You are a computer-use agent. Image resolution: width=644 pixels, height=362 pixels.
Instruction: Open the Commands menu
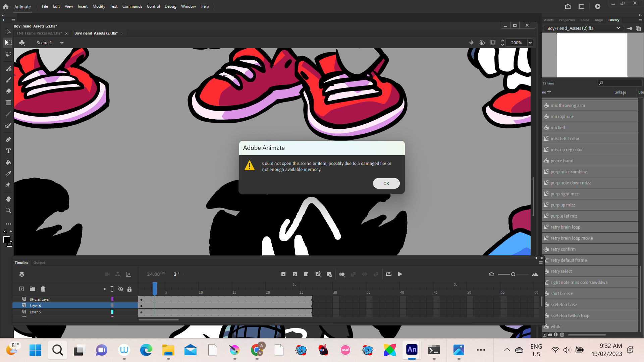click(x=132, y=6)
